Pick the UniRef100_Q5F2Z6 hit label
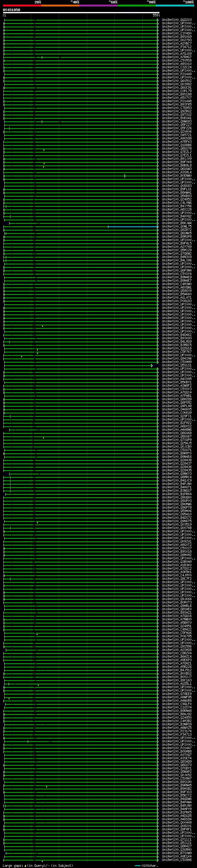 click(177, 128)
